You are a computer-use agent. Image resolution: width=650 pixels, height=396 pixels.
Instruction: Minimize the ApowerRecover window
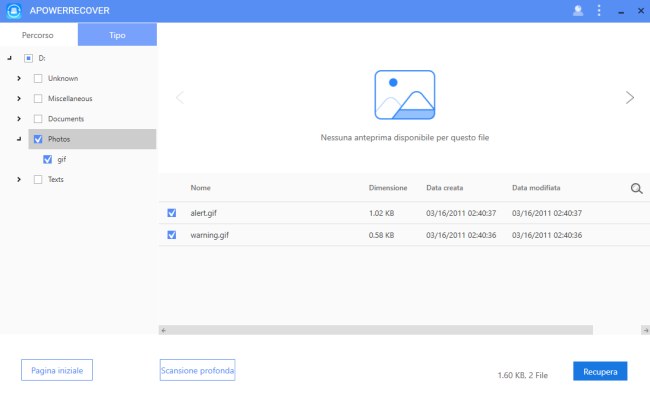point(621,12)
